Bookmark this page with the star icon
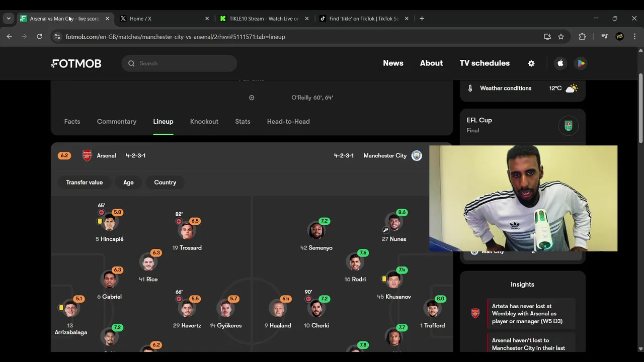The height and width of the screenshot is (362, 644). click(x=561, y=37)
